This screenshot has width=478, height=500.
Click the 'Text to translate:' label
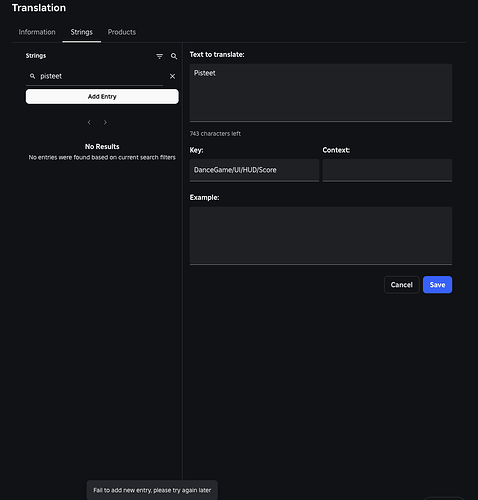[x=217, y=55]
